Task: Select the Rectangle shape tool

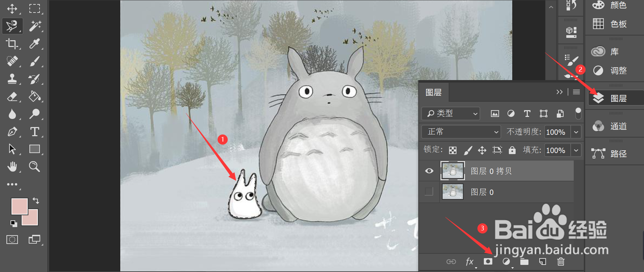Action: [x=34, y=149]
